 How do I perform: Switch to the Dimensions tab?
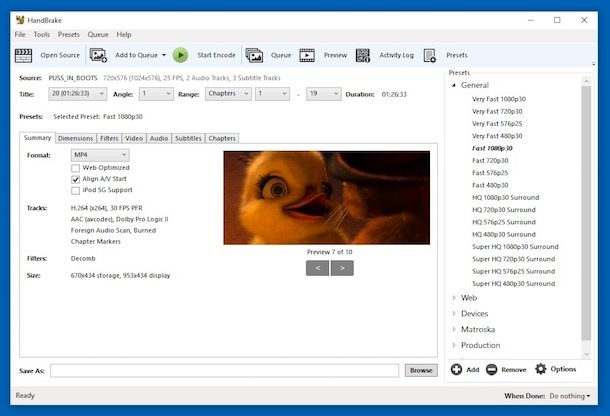[x=75, y=139]
